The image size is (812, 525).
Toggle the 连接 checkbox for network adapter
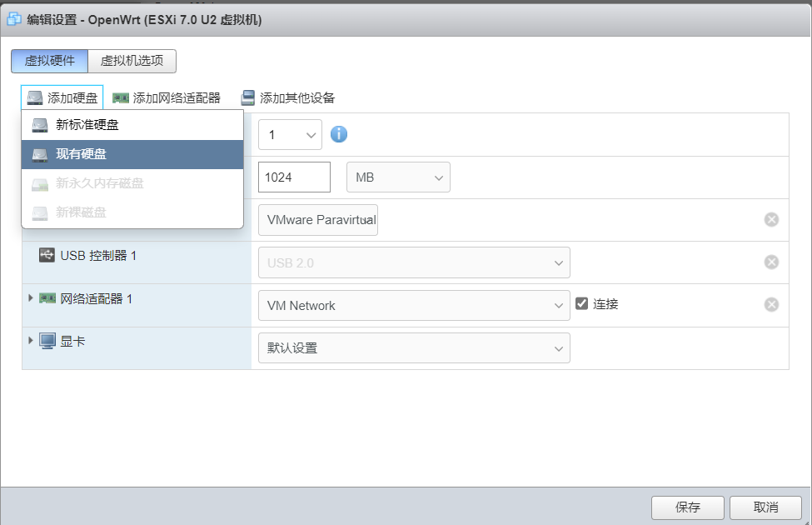(x=581, y=303)
